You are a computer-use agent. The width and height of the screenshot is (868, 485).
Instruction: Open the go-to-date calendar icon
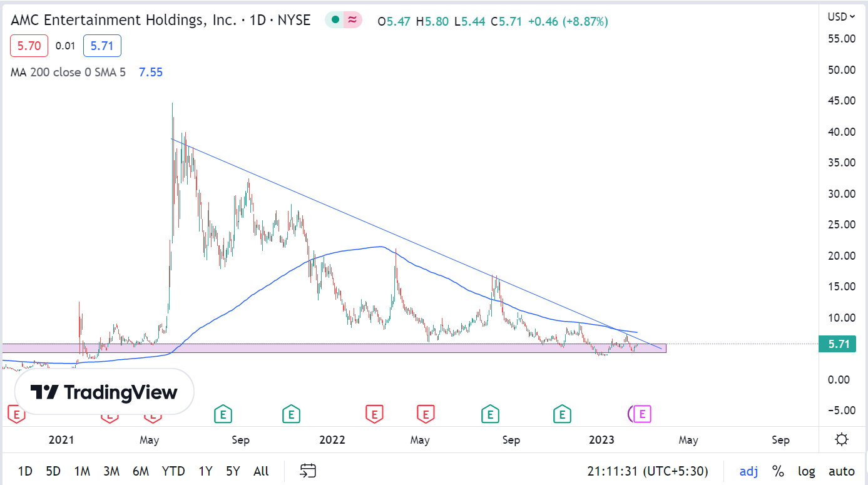coord(308,471)
